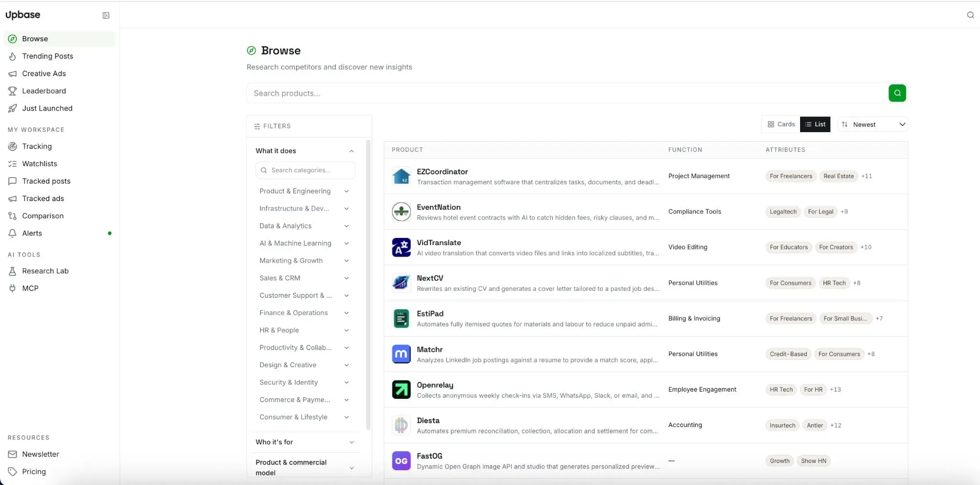Viewport: 980px width, 485px height.
Task: Open Watchlists in the sidebar
Action: (59, 164)
